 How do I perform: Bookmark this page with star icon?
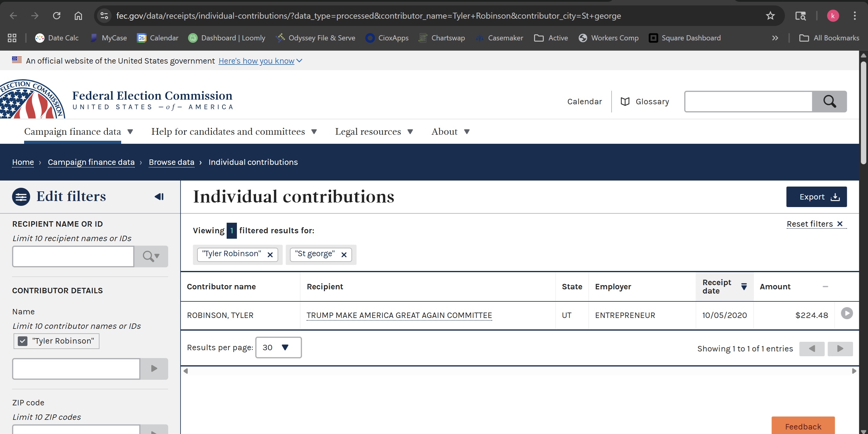click(770, 16)
